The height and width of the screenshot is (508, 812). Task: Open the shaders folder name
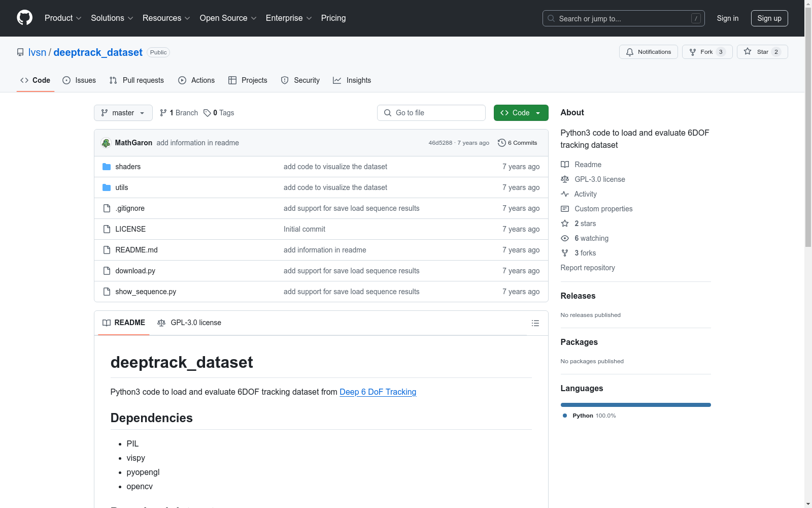click(x=128, y=167)
